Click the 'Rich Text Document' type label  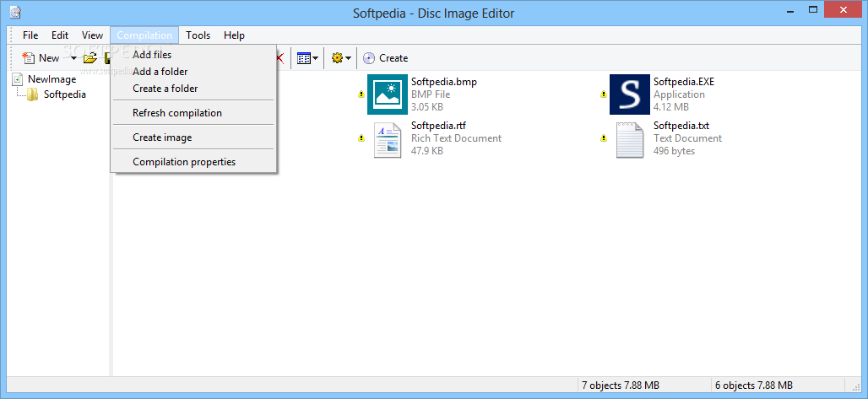[456, 138]
